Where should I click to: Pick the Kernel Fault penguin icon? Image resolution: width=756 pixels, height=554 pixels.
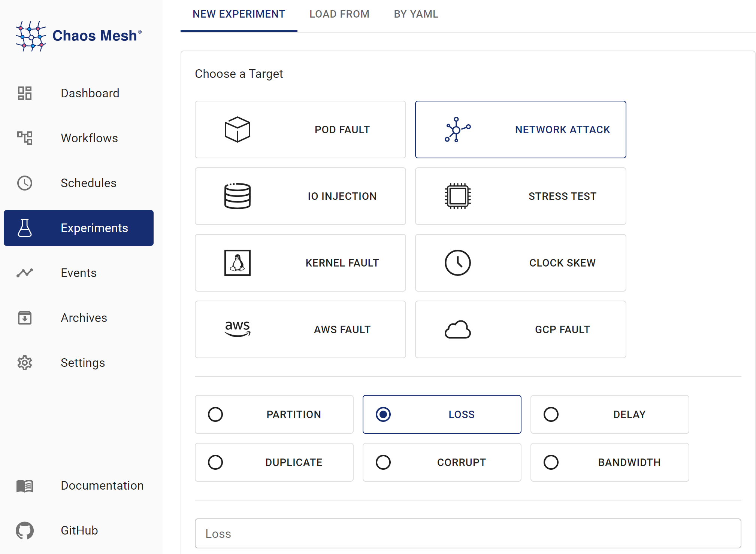(237, 263)
